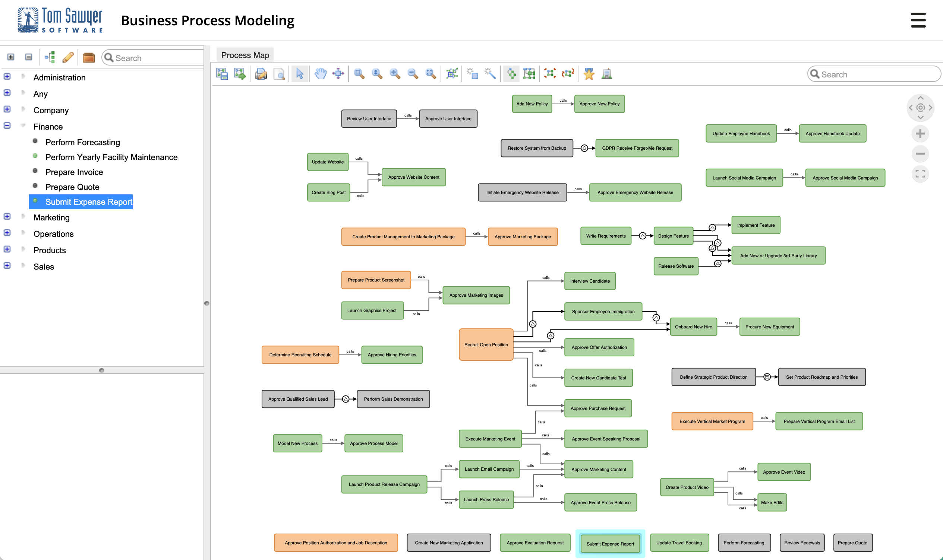Image resolution: width=943 pixels, height=560 pixels.
Task: Click the layout/auto-arrange icon
Action: click(x=511, y=74)
